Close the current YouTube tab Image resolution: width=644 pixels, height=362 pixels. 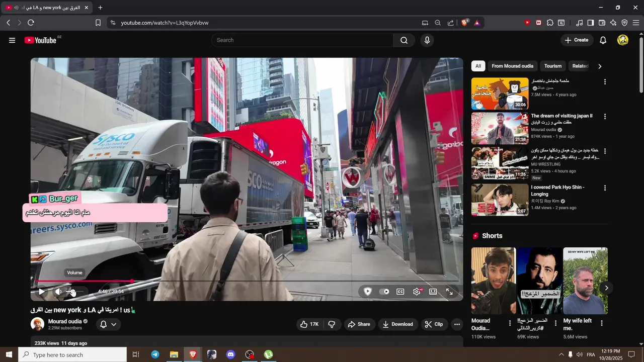(x=86, y=8)
